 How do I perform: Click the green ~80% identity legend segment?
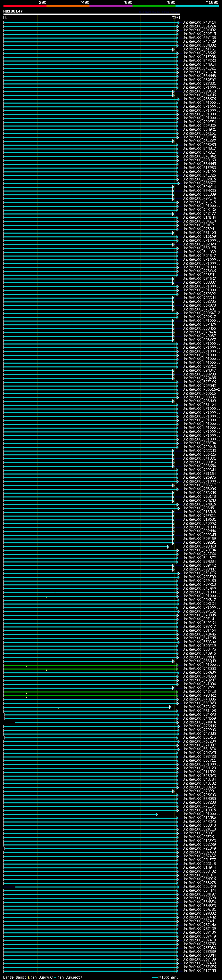point(154,6)
